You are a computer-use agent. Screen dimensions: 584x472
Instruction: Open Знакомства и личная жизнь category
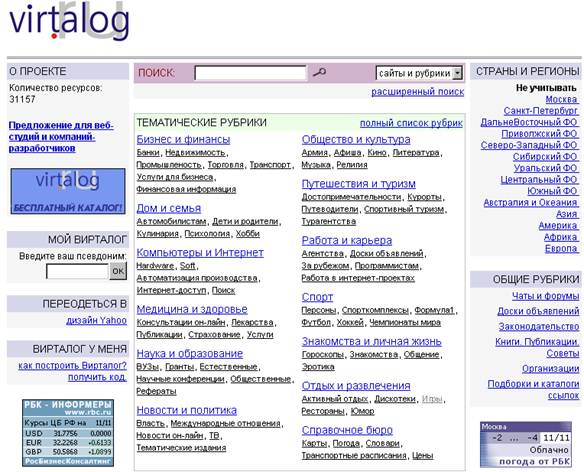(x=372, y=341)
